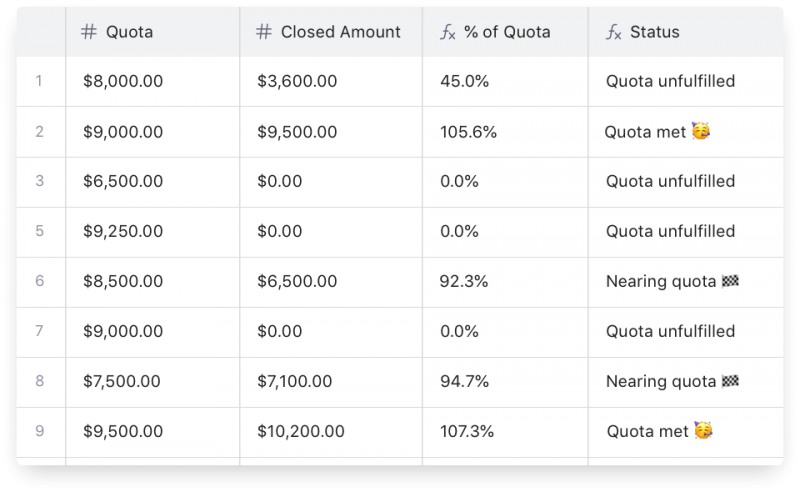This screenshot has height=492, width=800.
Task: Click the formula icon beside Status header
Action: pyautogui.click(x=614, y=32)
